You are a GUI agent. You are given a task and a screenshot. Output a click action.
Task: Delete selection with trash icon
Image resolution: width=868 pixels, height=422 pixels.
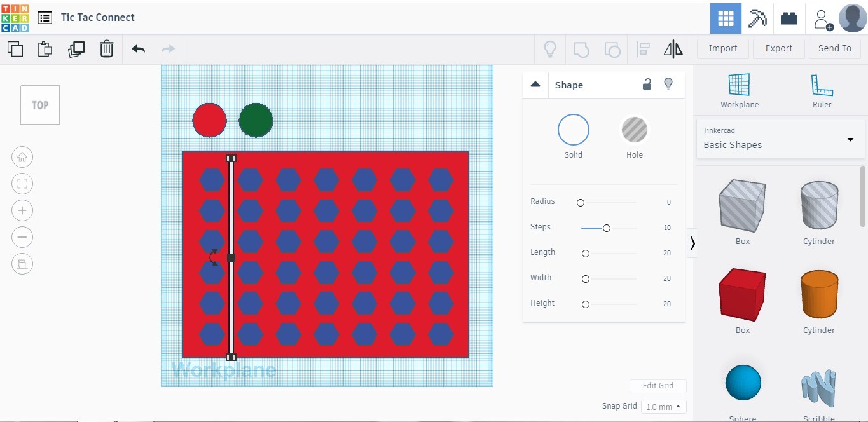(x=107, y=49)
